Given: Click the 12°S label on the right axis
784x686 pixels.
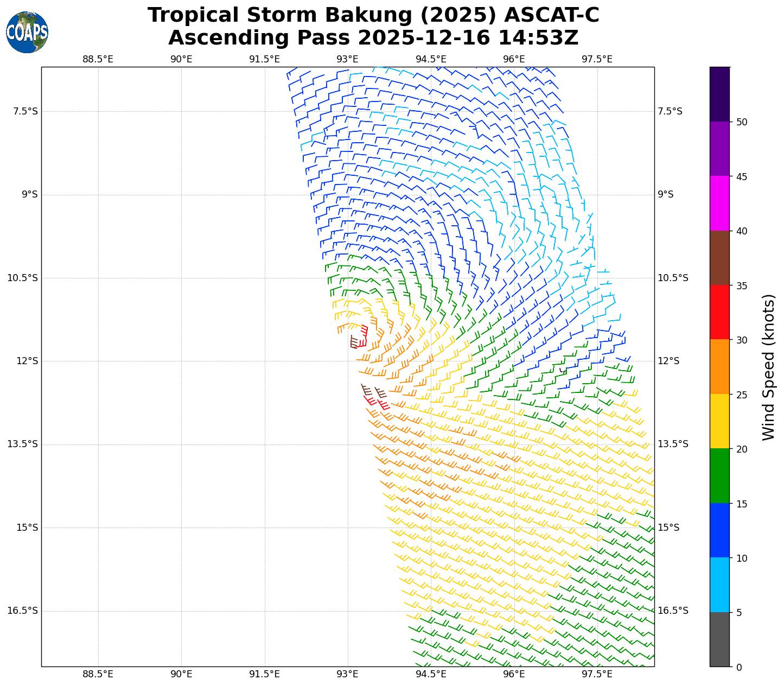Looking at the screenshot, I should coord(668,361).
